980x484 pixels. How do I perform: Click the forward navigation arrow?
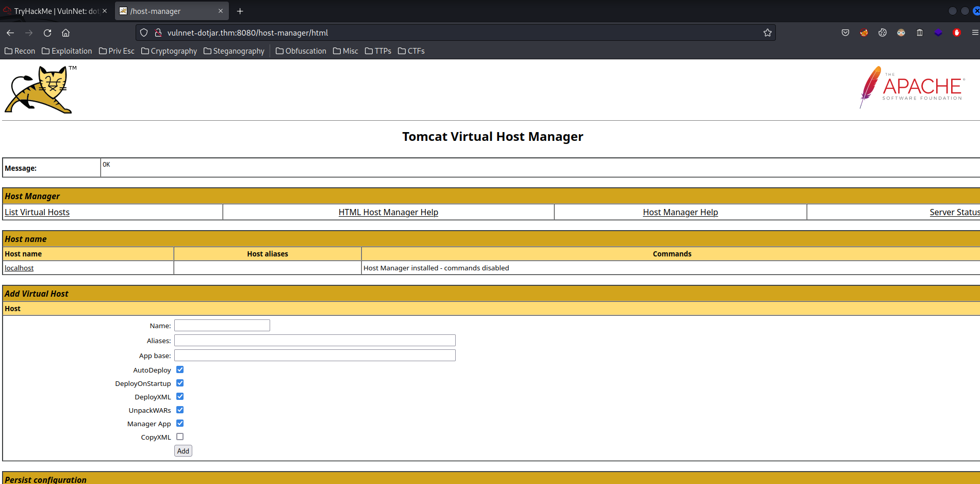(x=29, y=33)
